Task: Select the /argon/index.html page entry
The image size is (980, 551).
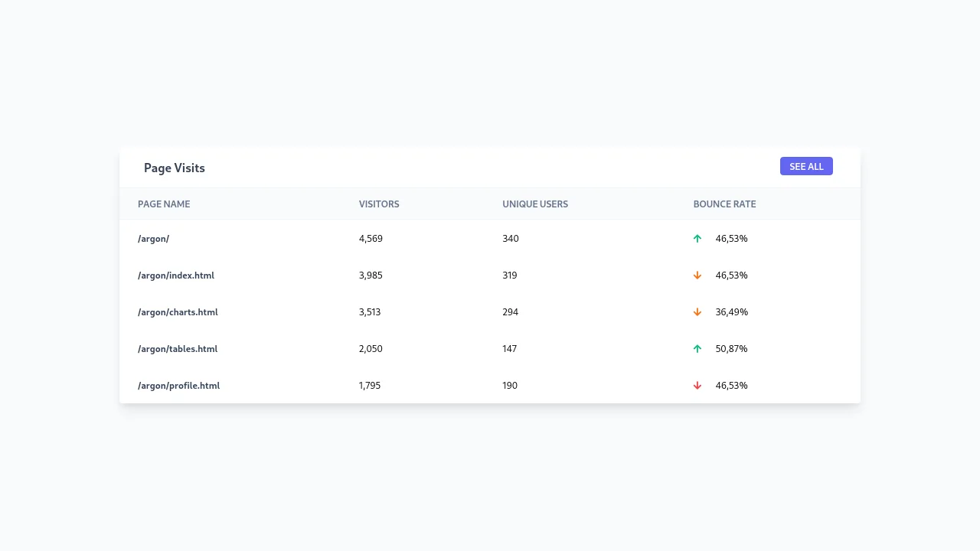Action: pyautogui.click(x=176, y=275)
